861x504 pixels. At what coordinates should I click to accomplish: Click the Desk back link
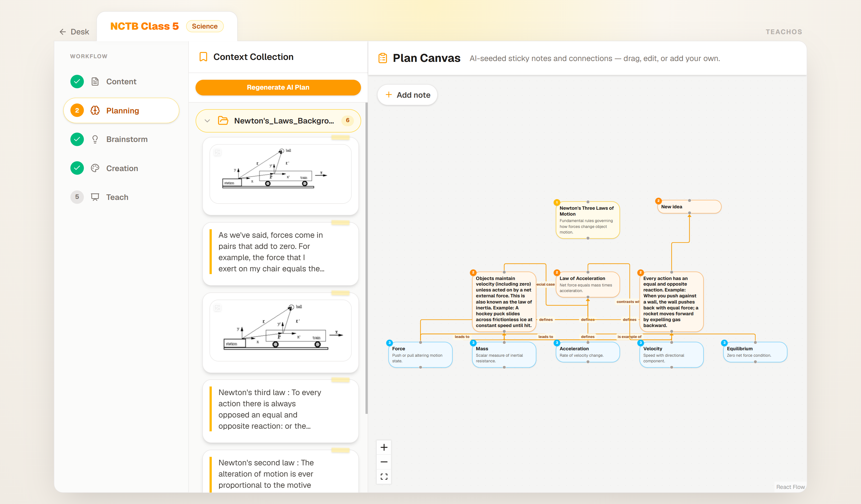click(74, 32)
